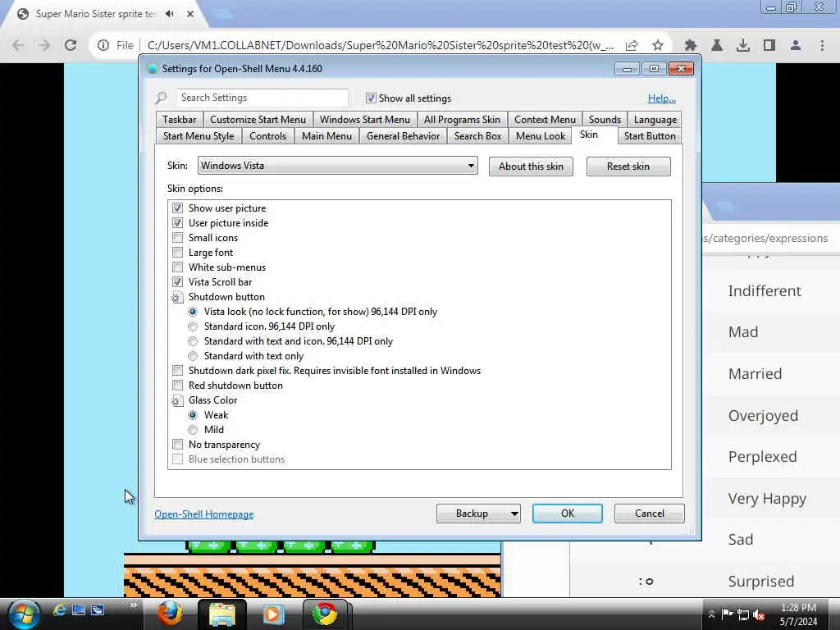Open Chrome downloads icon
840x630 pixels.
743,46
